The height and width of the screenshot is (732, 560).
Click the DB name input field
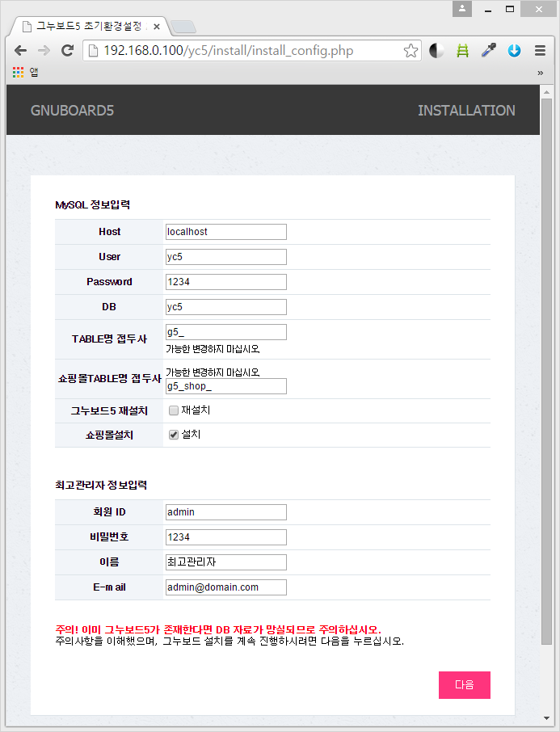point(226,307)
